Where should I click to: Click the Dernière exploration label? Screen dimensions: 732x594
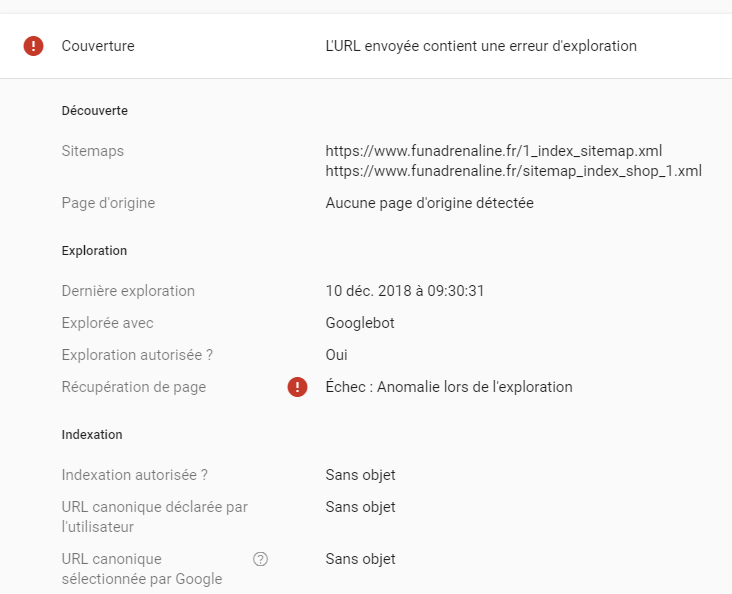(128, 291)
